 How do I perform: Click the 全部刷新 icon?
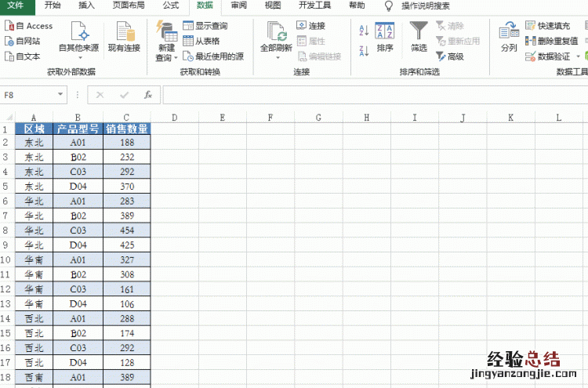click(277, 31)
